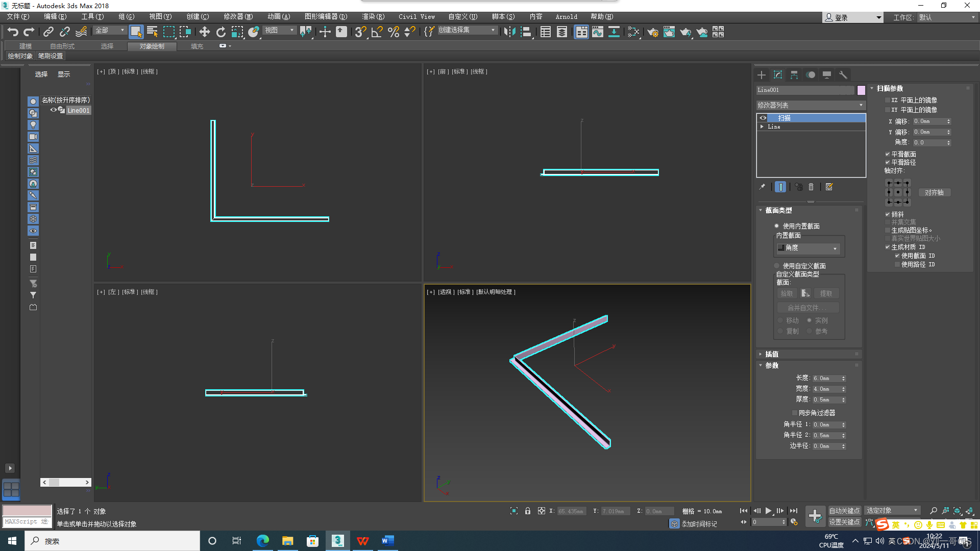Select the Select and Move tool
This screenshot has width=980, height=551.
click(x=205, y=32)
